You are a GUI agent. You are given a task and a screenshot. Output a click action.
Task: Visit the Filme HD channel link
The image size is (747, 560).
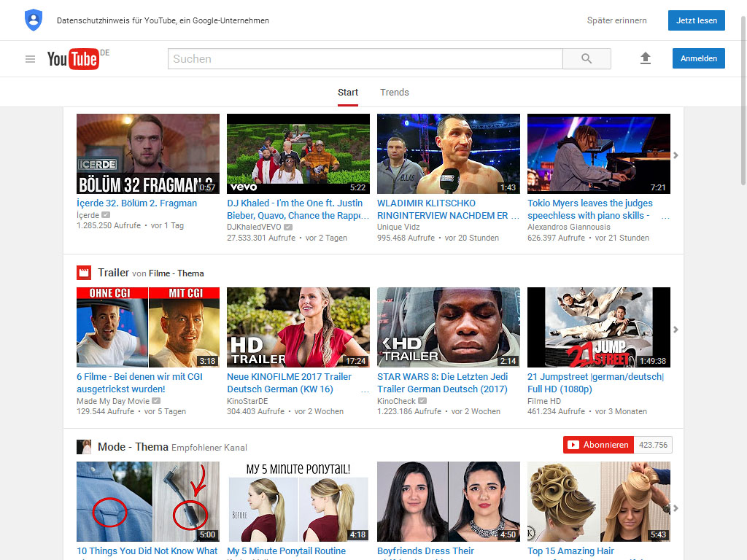[544, 402]
